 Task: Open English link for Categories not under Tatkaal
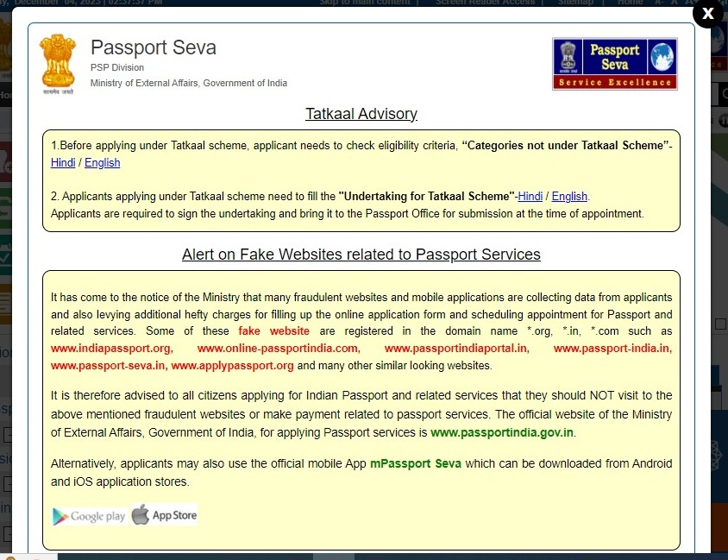102,163
